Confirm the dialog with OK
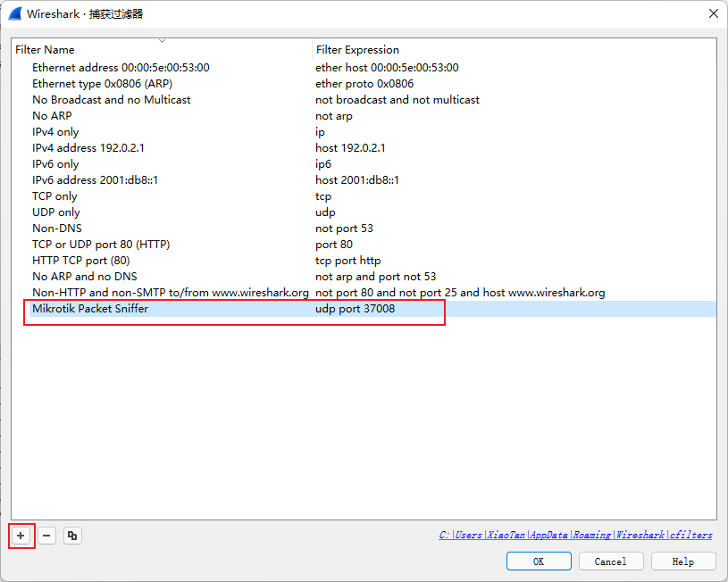The width and height of the screenshot is (728, 582). point(539,561)
